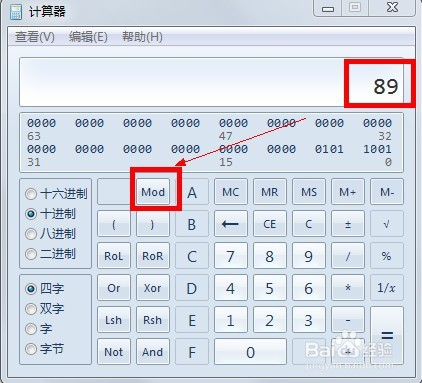Viewport: 422px width, 383px height.
Task: Tap the number 9 key
Action: (x=309, y=256)
